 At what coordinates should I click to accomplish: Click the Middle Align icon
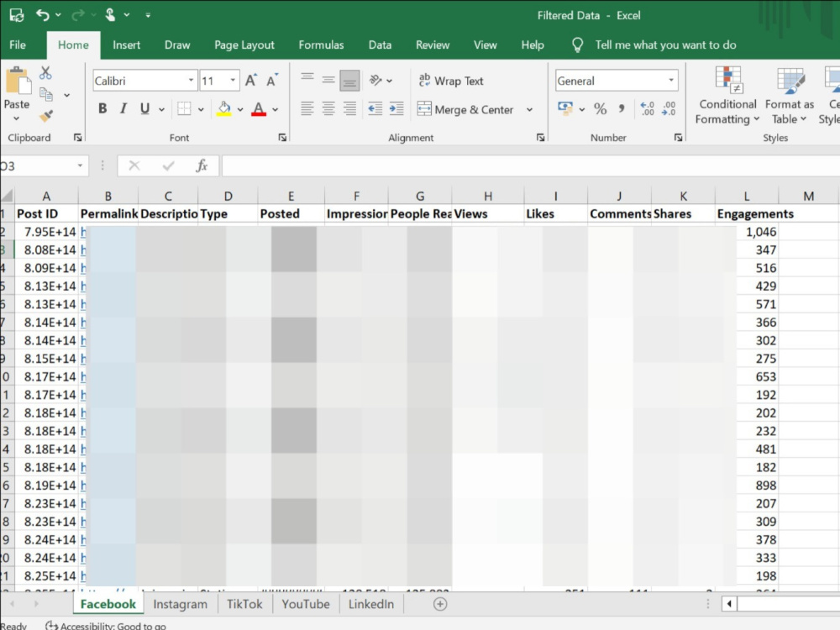[x=328, y=80]
